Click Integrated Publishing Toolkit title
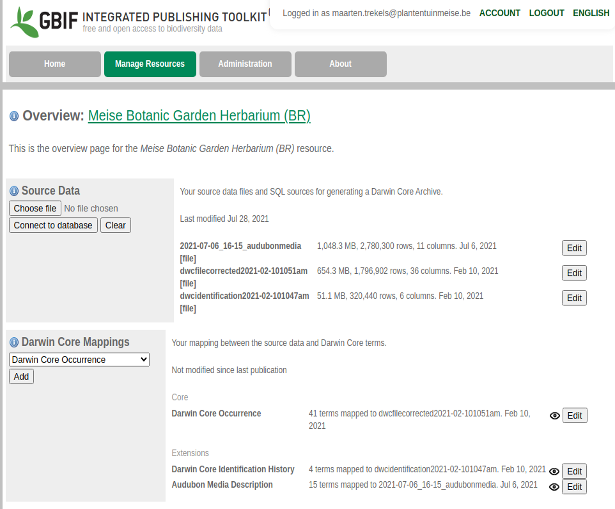The image size is (615, 509). point(175,17)
